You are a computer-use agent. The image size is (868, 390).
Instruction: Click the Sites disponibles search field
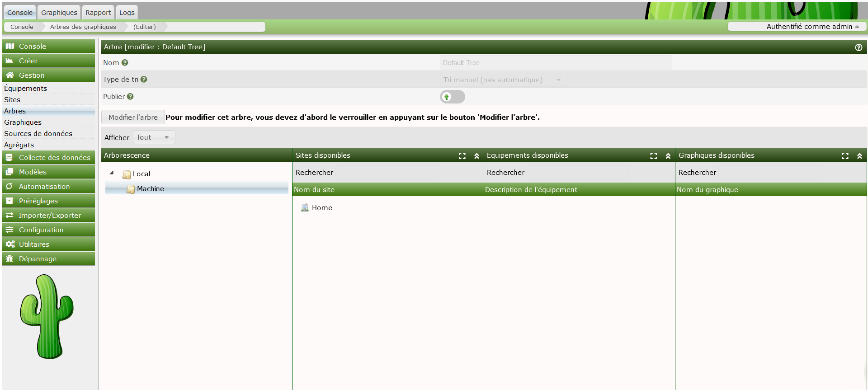point(386,173)
